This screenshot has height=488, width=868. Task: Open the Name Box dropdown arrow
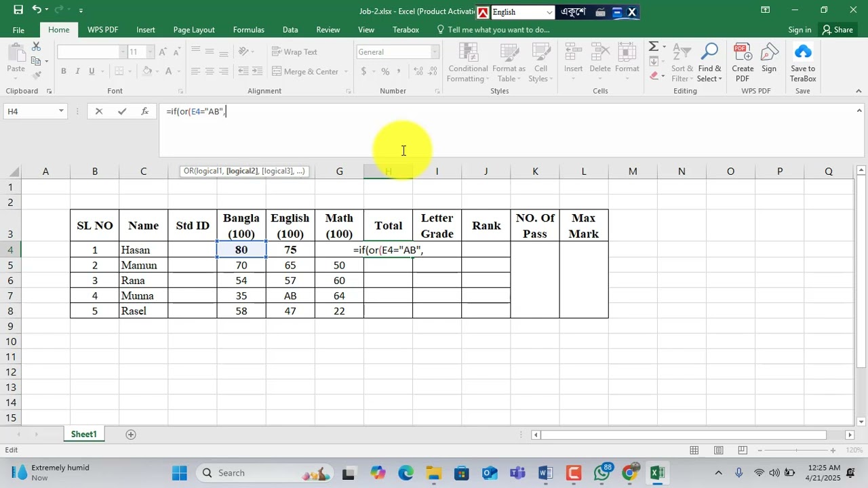click(61, 111)
